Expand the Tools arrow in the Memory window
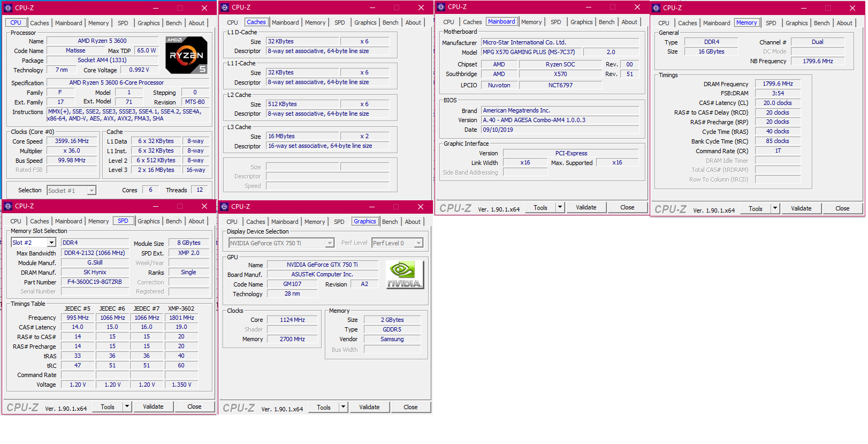The height and width of the screenshot is (444, 868). pyautogui.click(x=775, y=208)
